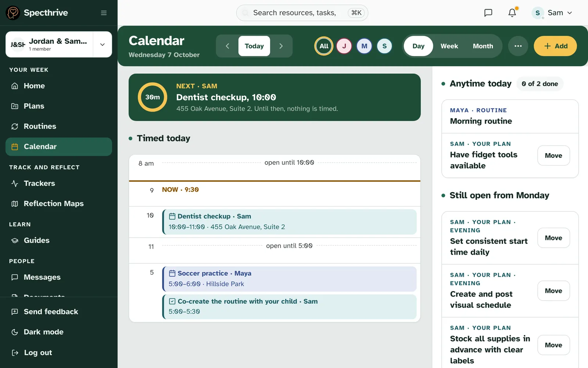
Task: Click Log out
Action: (59, 353)
